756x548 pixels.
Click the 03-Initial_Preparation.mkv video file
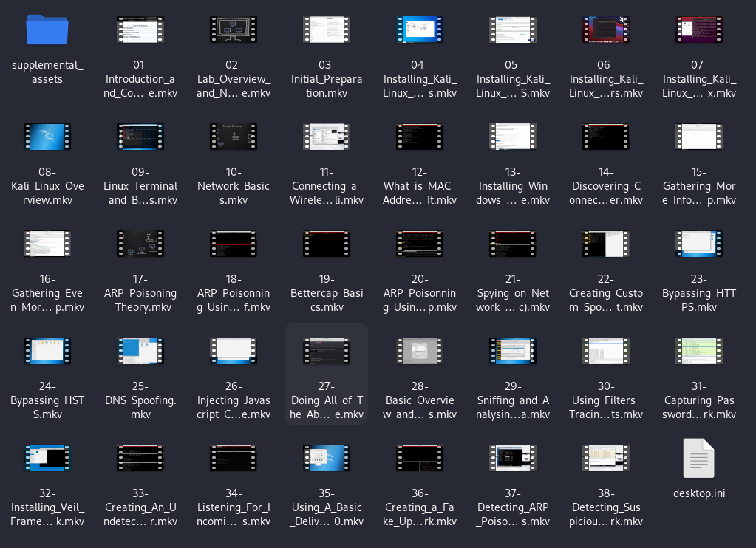point(326,30)
